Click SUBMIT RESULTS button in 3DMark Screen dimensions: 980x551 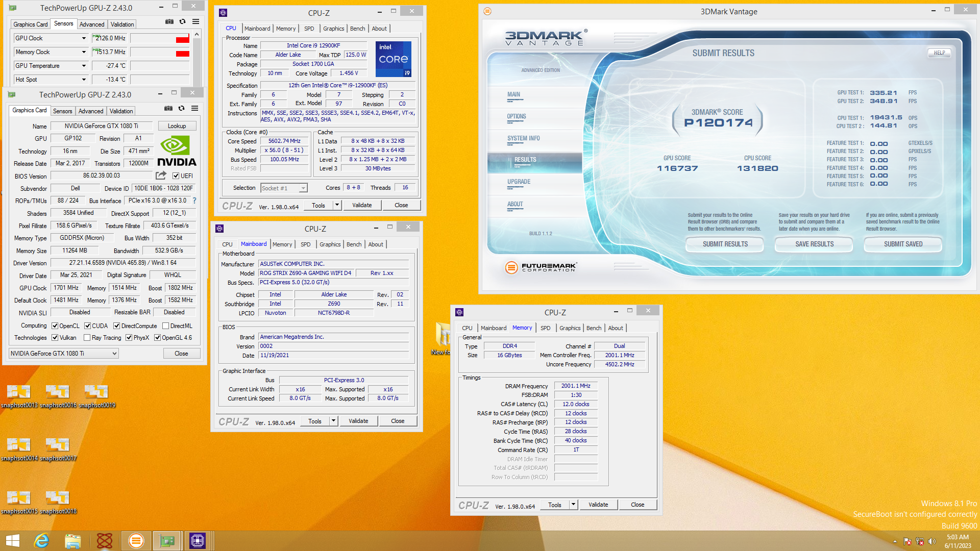pos(725,244)
